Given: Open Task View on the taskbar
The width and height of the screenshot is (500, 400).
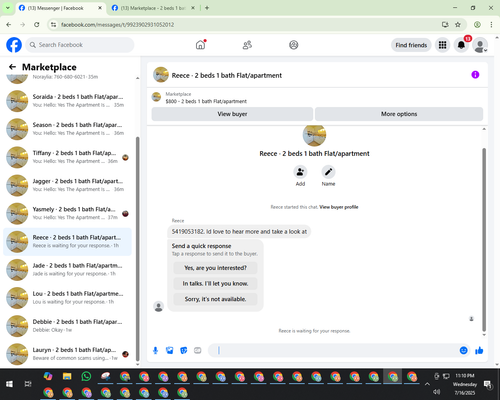Looking at the screenshot, I should pos(28,384).
